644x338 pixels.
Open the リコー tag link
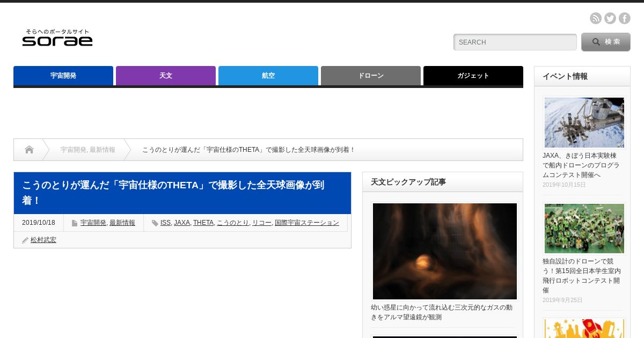[x=262, y=223]
